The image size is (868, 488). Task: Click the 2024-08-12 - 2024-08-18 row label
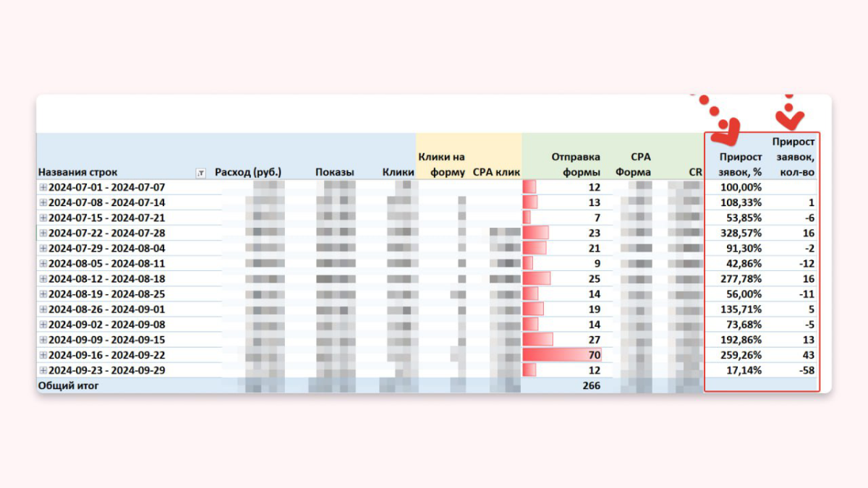[x=106, y=278]
